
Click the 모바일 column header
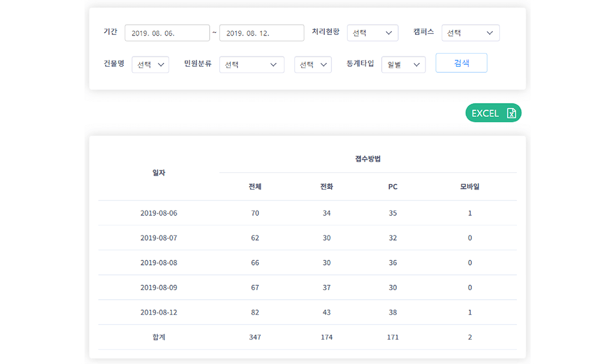click(x=470, y=187)
